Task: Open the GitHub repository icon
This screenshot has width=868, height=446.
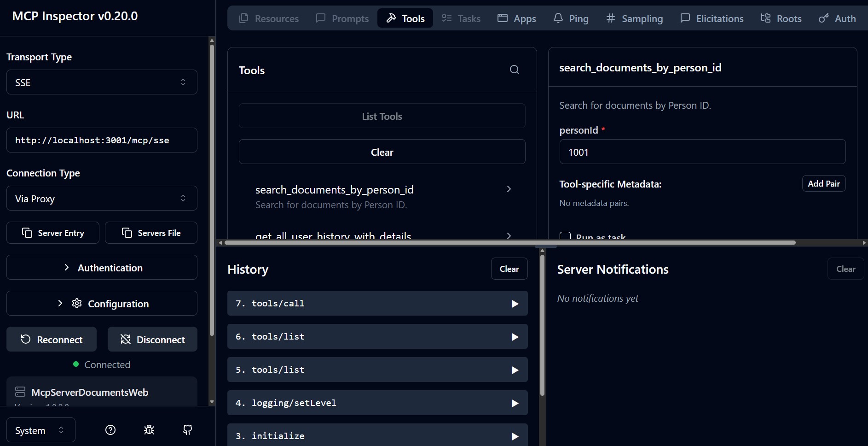Action: click(x=187, y=430)
